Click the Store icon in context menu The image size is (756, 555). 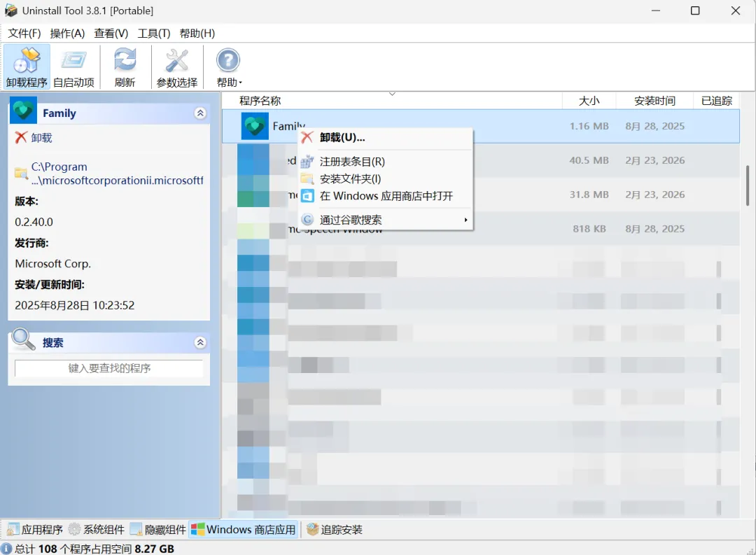(307, 196)
